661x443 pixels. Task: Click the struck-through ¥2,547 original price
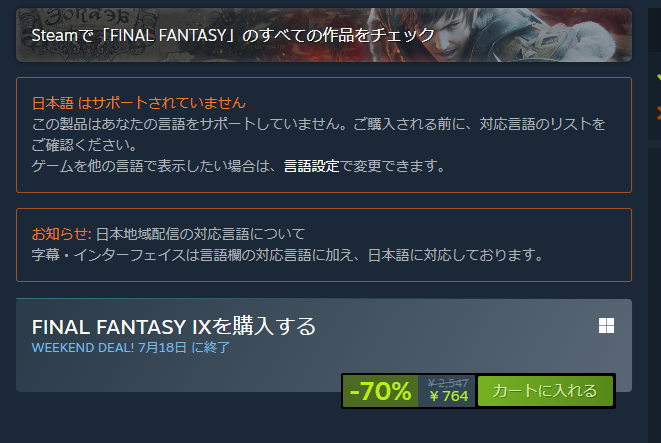coord(448,383)
